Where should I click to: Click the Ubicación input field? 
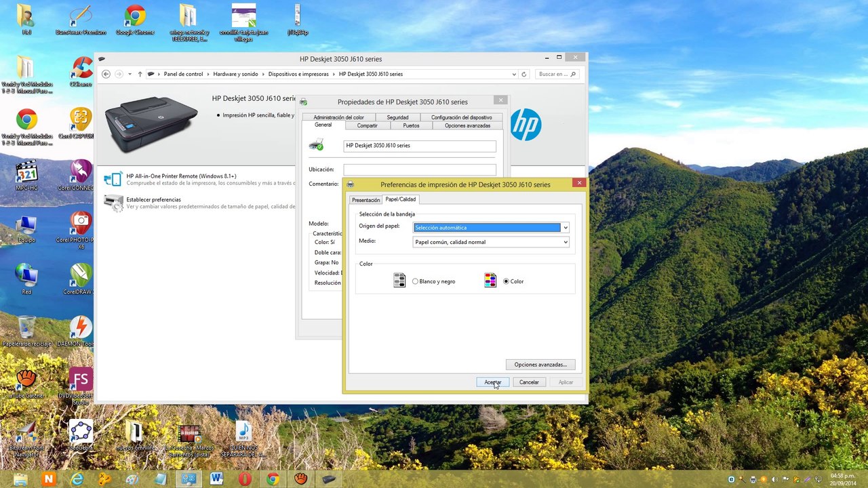pos(420,169)
